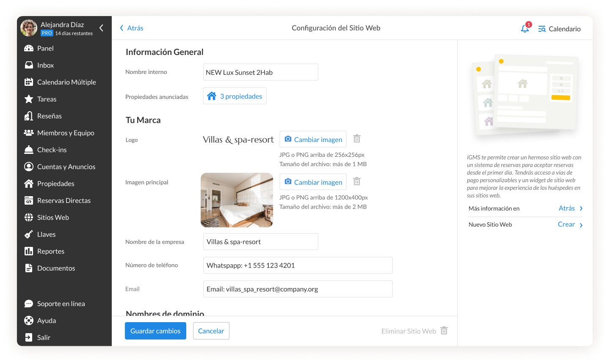Click the 3 propiedades button
This screenshot has height=364, width=610.
[235, 96]
